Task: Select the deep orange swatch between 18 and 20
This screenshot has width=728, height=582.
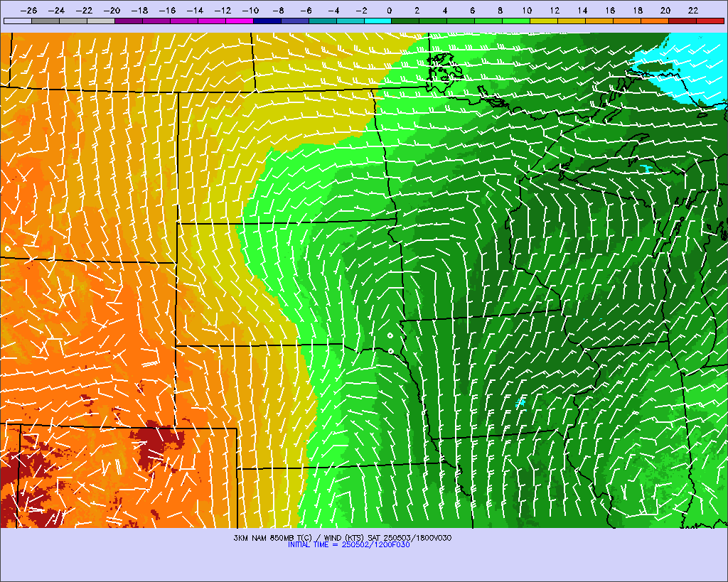Action: coord(655,21)
